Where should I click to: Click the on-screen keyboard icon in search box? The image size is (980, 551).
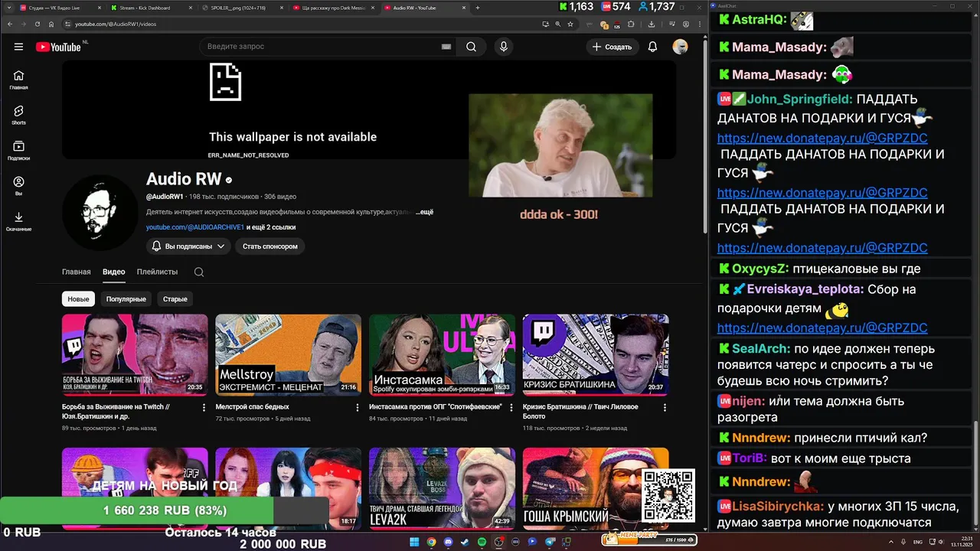(x=446, y=47)
